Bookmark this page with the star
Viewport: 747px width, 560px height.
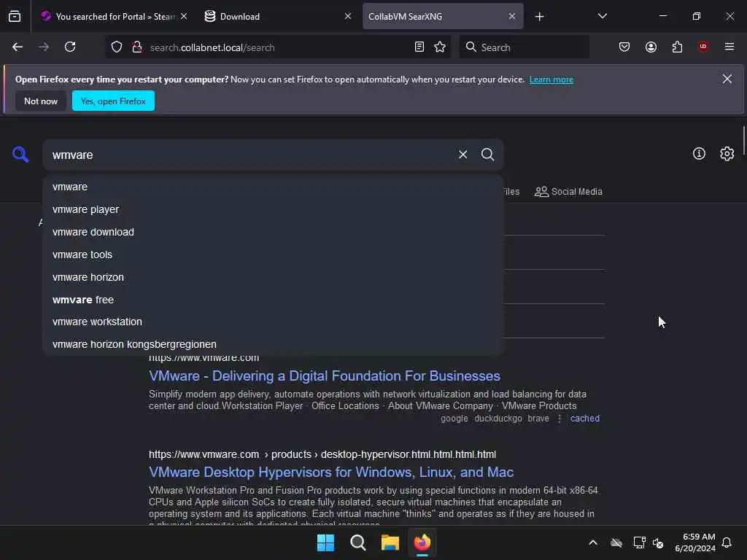pos(440,47)
